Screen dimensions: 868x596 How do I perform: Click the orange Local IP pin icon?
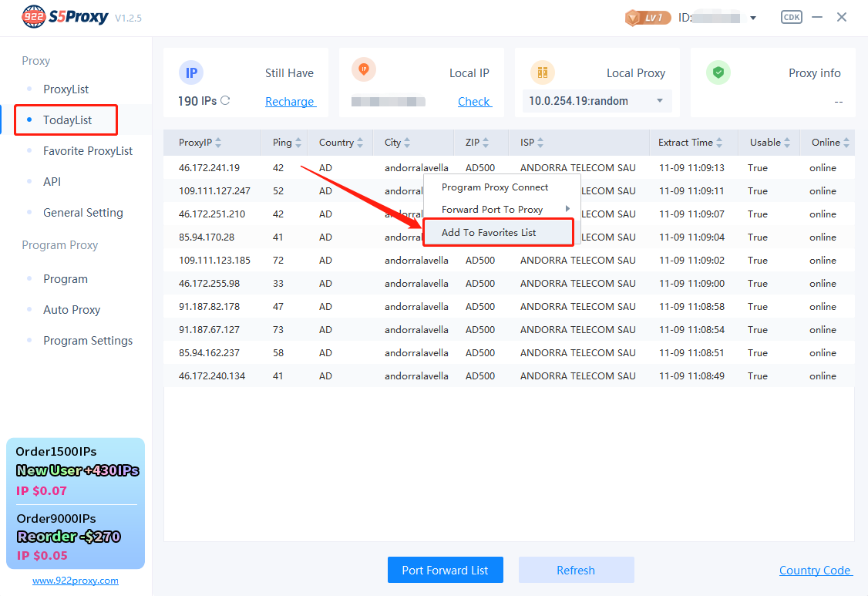tap(364, 70)
